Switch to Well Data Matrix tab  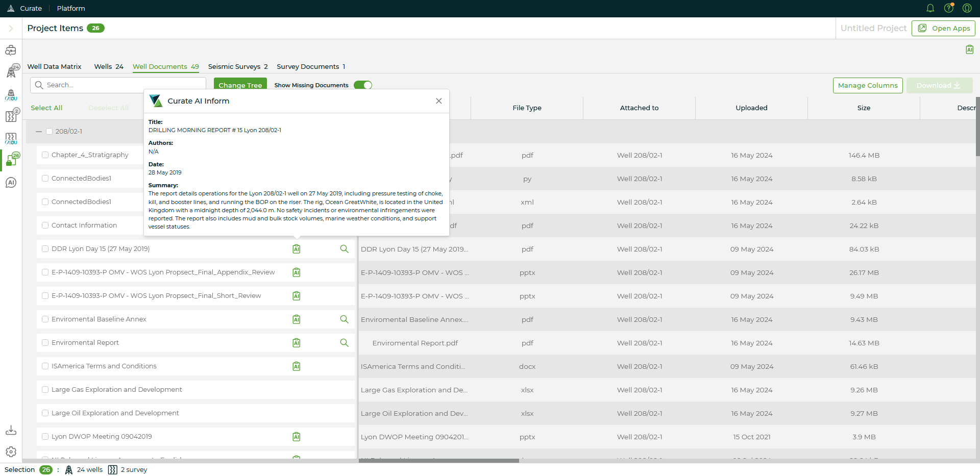54,66
